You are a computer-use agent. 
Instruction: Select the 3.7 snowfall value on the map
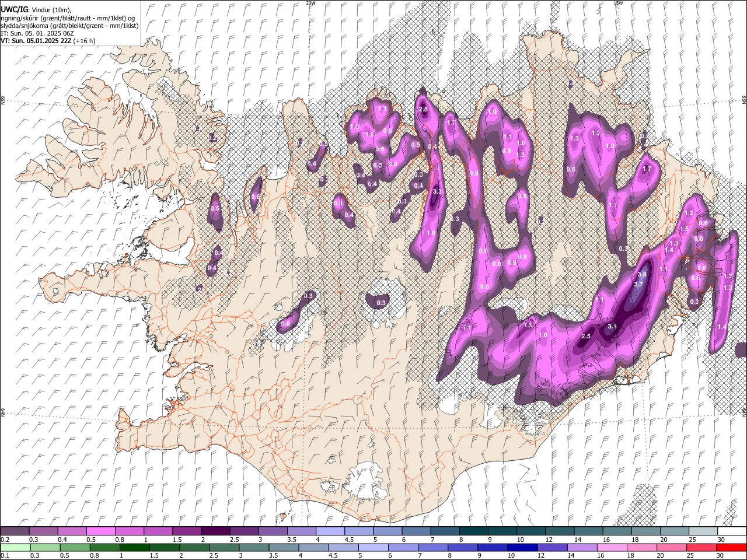point(638,284)
